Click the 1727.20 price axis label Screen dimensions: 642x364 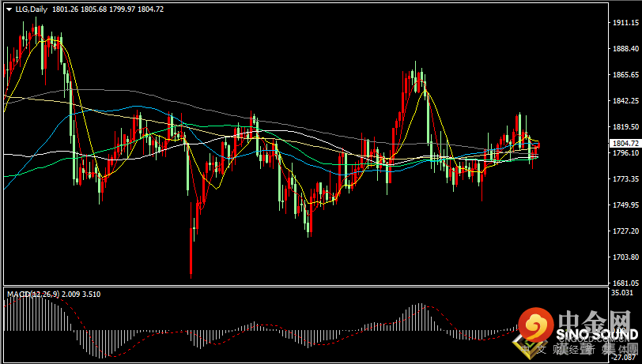click(625, 231)
